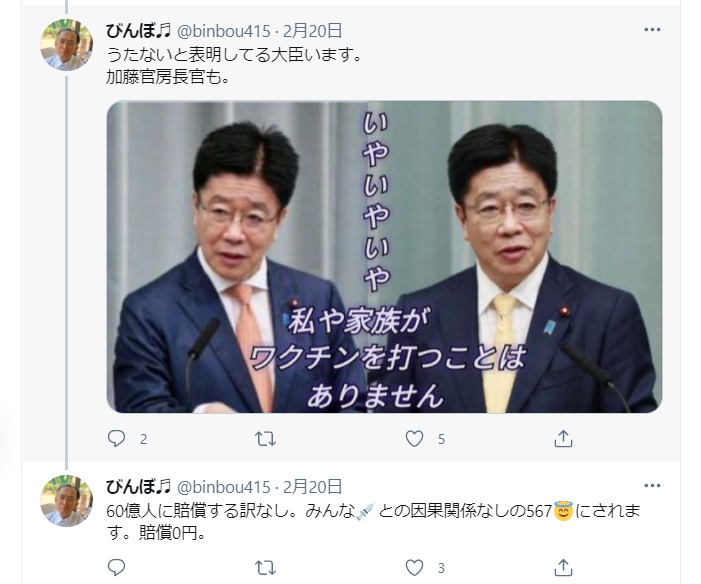Reply to the first tweet with image
This screenshot has width=701, height=584.
(117, 439)
